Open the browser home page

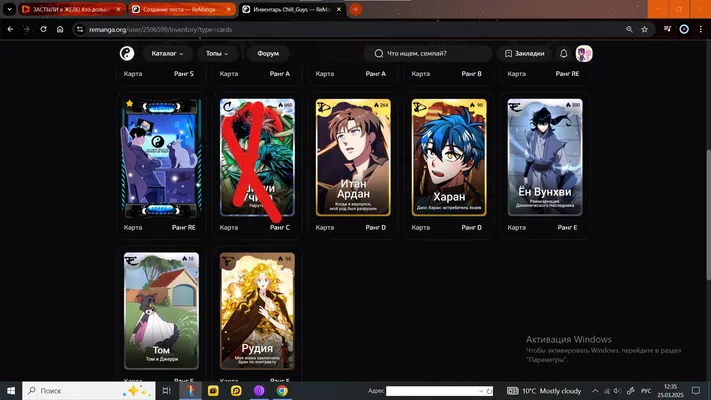(x=60, y=29)
